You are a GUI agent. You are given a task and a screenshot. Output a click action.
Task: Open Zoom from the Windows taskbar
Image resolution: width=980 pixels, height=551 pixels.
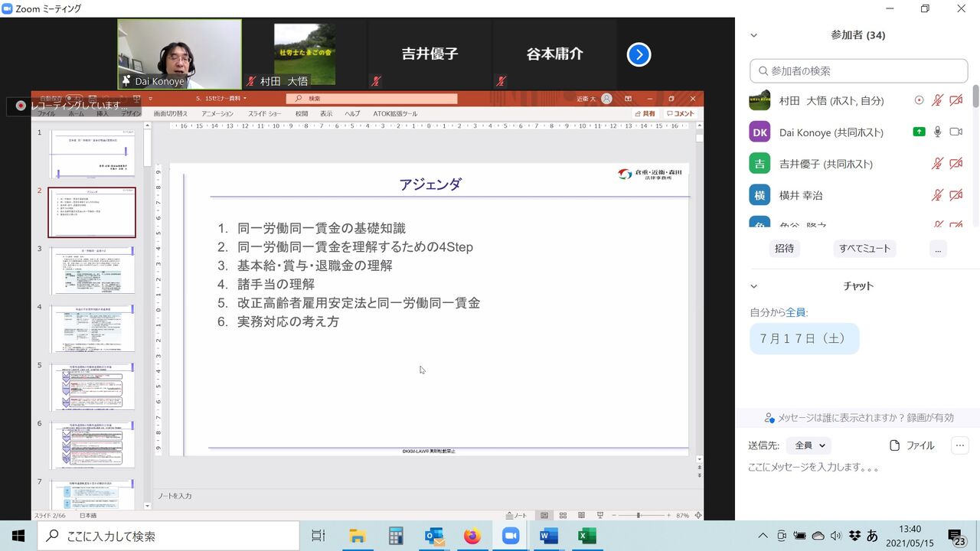coord(510,536)
